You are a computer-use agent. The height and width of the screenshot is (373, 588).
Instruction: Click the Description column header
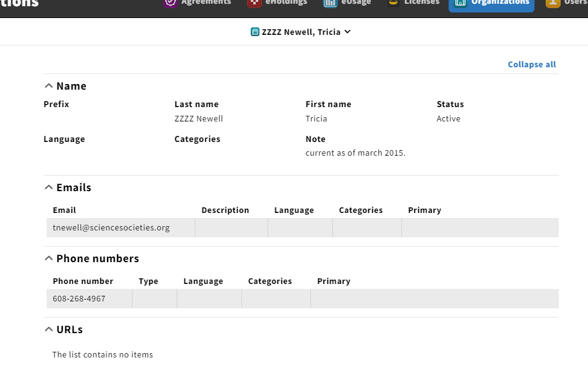tap(225, 210)
